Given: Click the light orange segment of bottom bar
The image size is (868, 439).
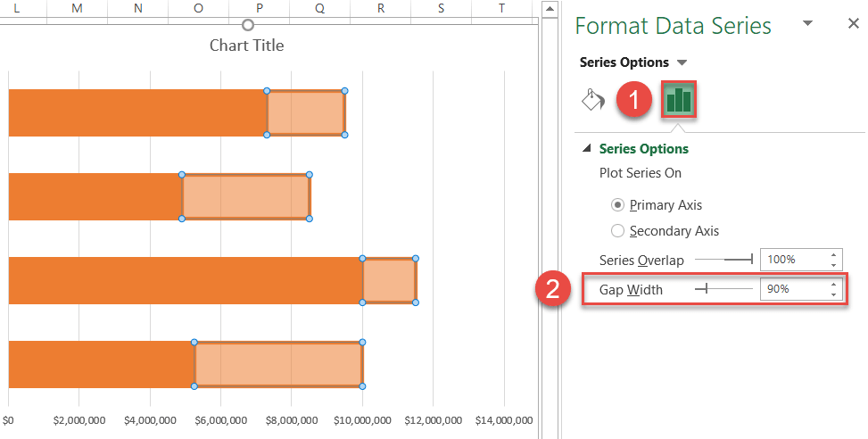Looking at the screenshot, I should pyautogui.click(x=278, y=364).
